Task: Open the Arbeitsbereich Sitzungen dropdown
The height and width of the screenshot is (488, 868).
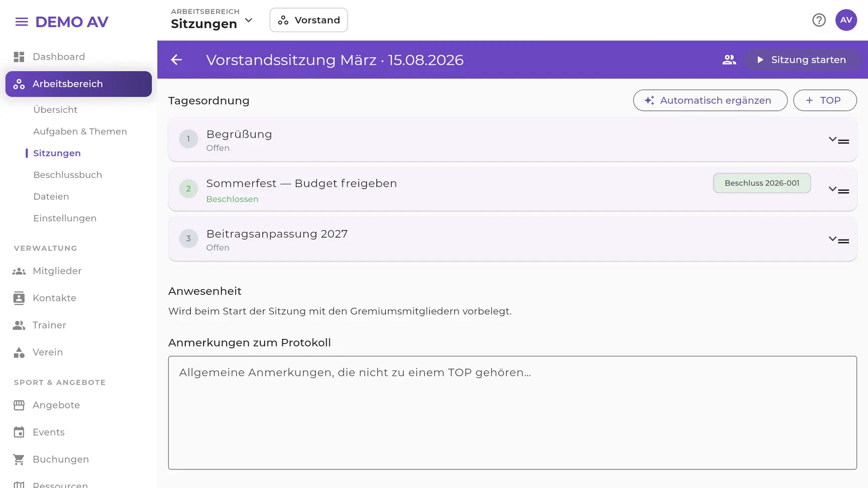Action: click(x=212, y=19)
